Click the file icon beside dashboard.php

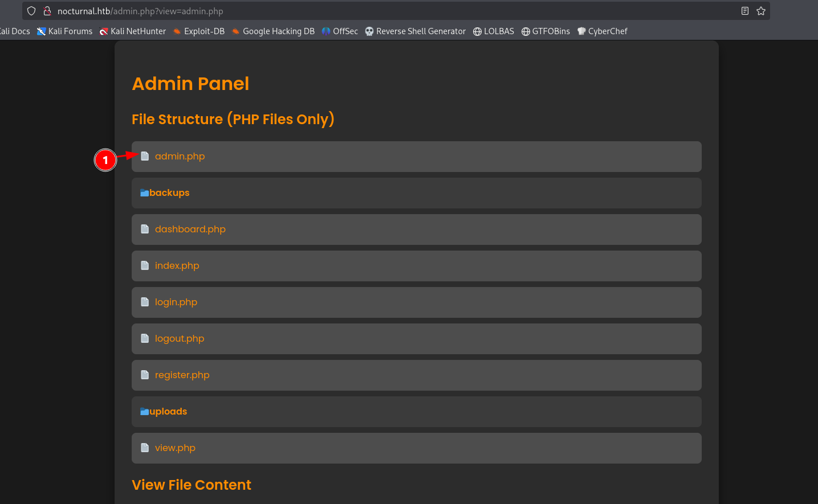[x=145, y=229]
